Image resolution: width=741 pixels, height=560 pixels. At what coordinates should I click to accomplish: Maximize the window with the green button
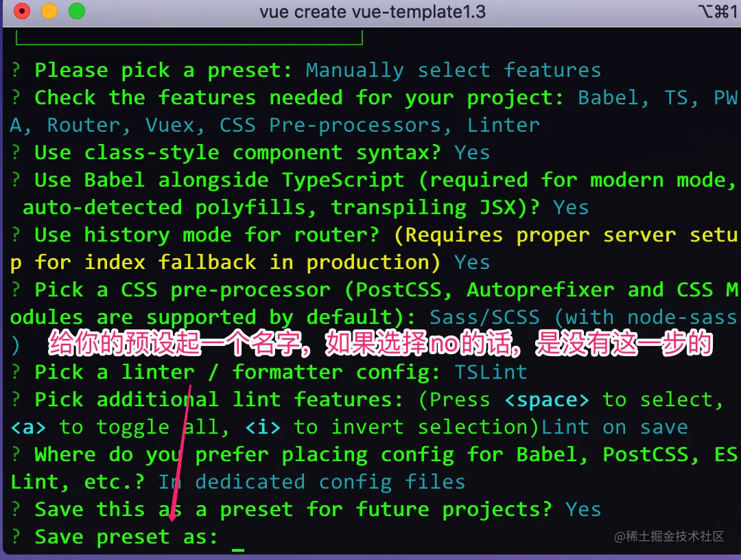point(77,12)
